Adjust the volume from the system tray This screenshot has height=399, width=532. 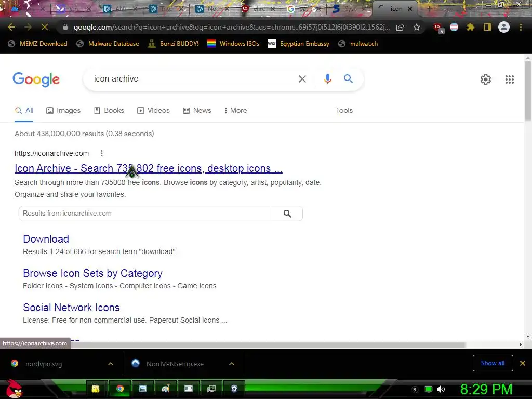(x=441, y=389)
